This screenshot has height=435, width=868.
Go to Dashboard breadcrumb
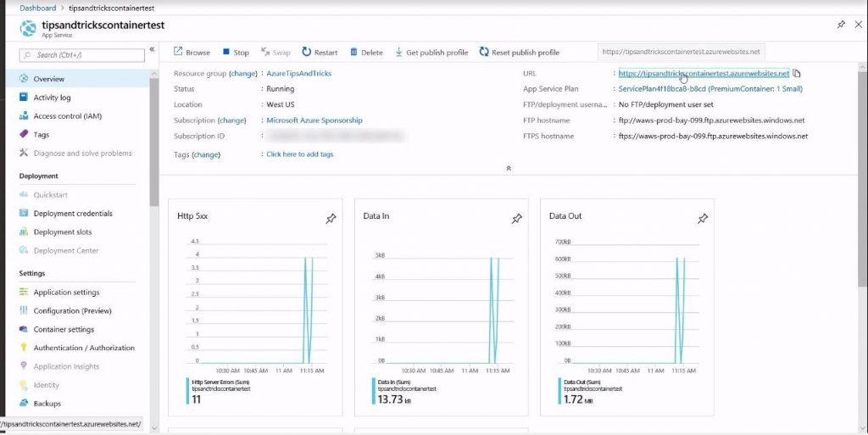coord(37,8)
